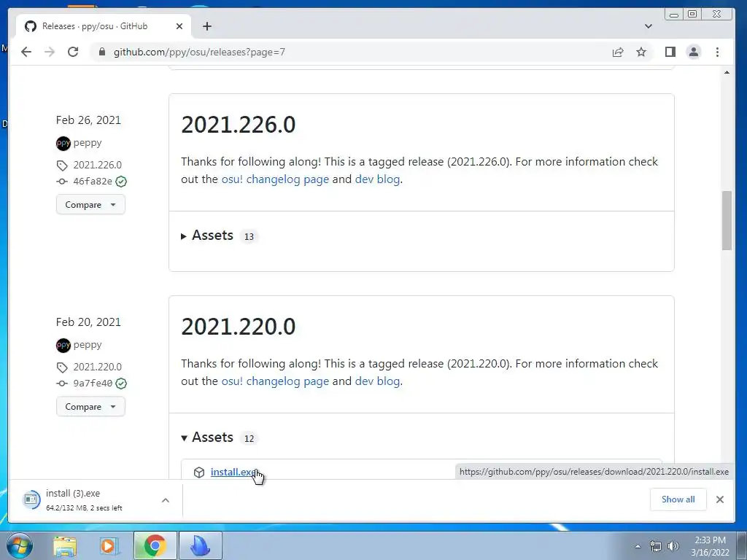
Task: Click verified badge next to 46fa82e
Action: [x=121, y=182]
